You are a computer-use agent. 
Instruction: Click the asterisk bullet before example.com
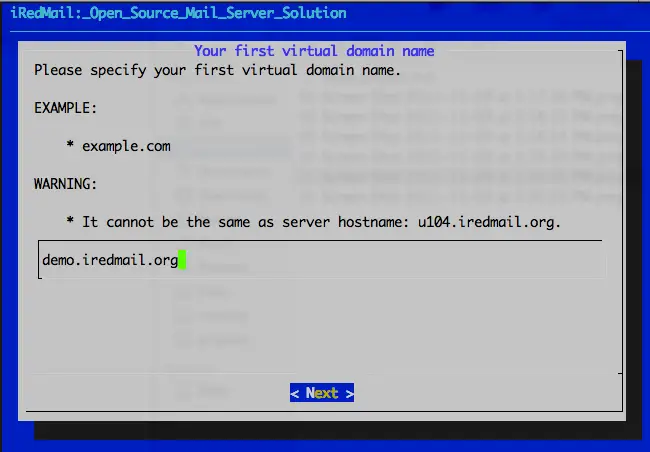pyautogui.click(x=70, y=146)
